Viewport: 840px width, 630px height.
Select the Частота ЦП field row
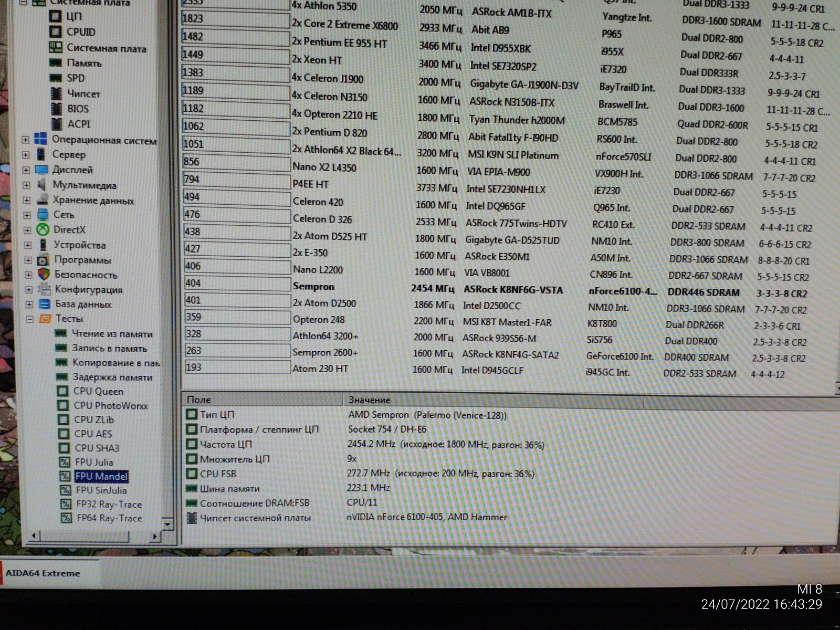(x=365, y=444)
